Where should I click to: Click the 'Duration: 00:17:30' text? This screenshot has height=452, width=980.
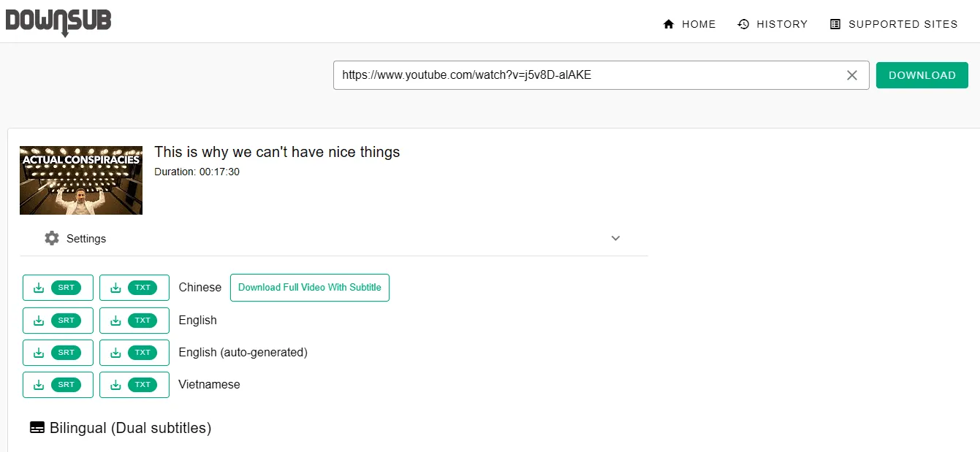[x=197, y=172]
